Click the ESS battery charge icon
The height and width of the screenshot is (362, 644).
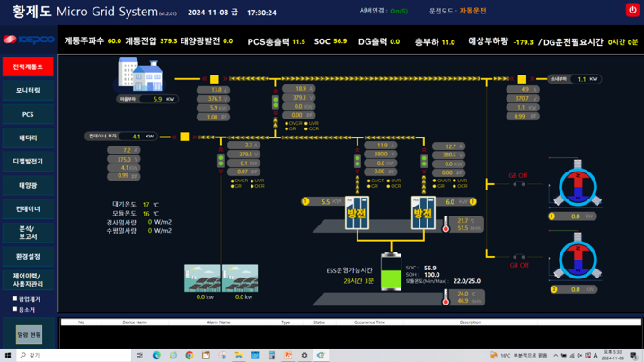(390, 272)
